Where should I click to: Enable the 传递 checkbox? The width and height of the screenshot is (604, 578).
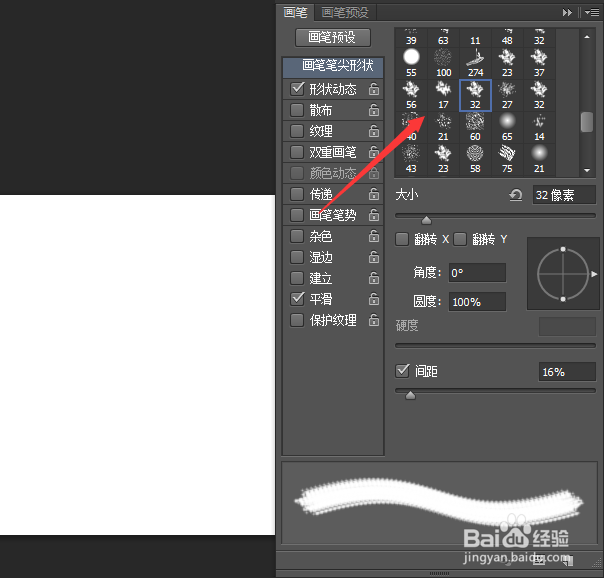(297, 194)
